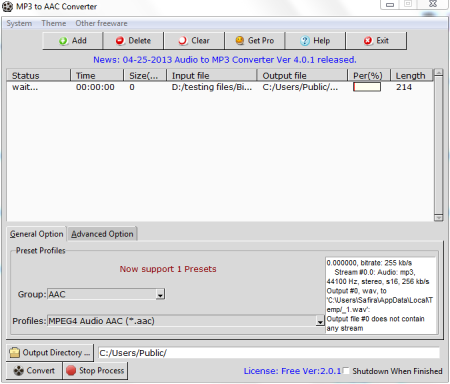Sort by the Length column header
The image size is (450, 384).
(412, 76)
